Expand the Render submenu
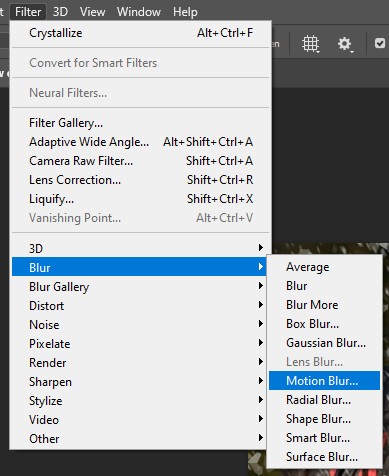 tap(140, 362)
